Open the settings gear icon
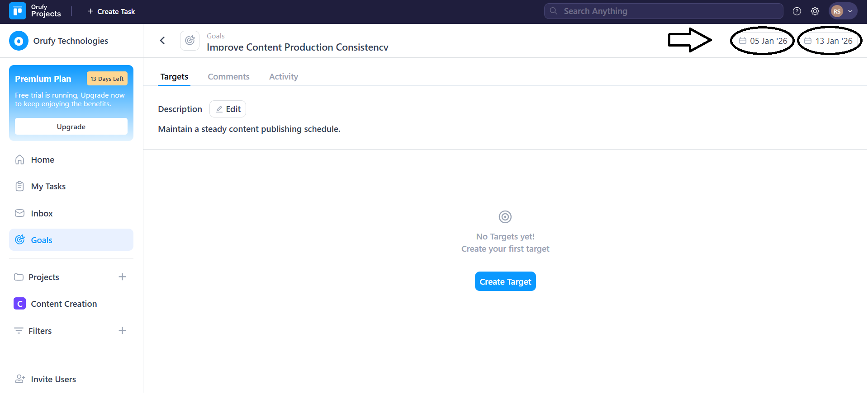This screenshot has width=868, height=394. 815,11
